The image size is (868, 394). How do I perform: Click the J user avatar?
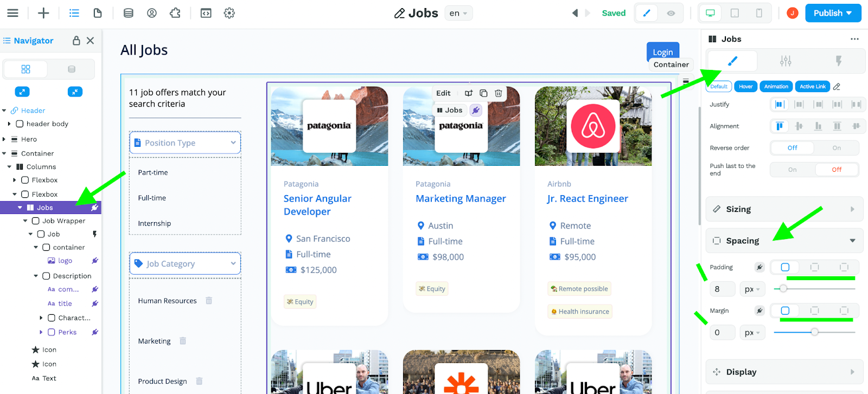point(793,13)
